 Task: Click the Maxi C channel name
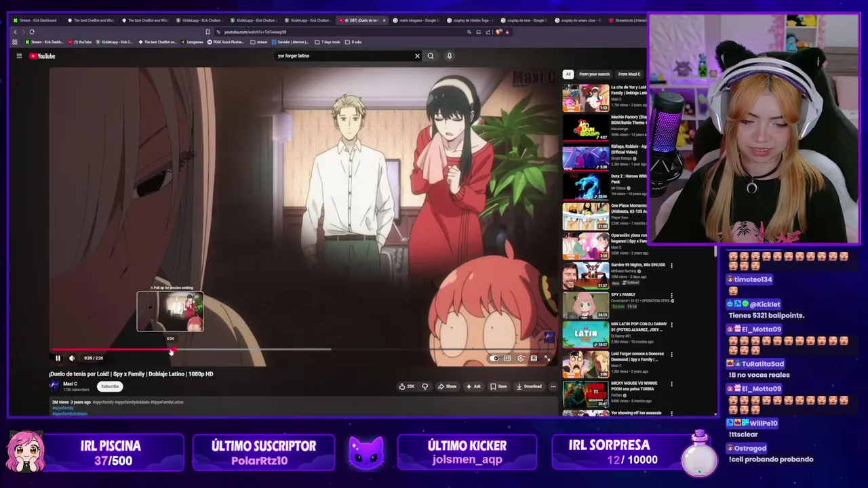(71, 384)
